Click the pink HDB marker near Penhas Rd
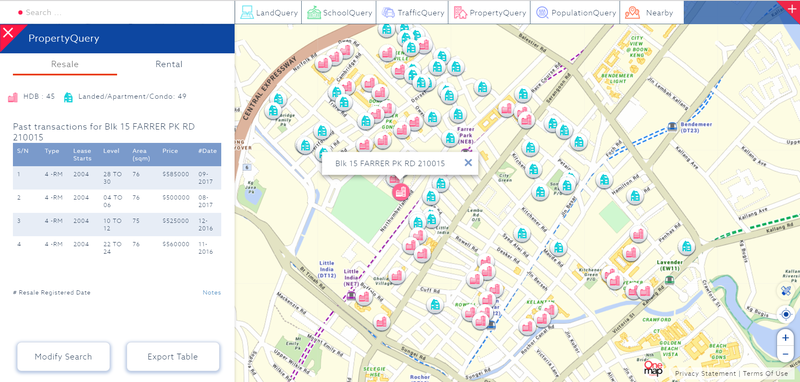Image resolution: width=800 pixels, height=382 pixels. pos(638,234)
